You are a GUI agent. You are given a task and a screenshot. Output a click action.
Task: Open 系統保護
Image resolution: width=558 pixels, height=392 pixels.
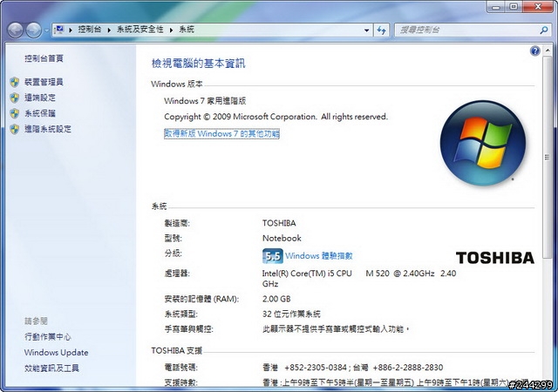click(x=40, y=113)
